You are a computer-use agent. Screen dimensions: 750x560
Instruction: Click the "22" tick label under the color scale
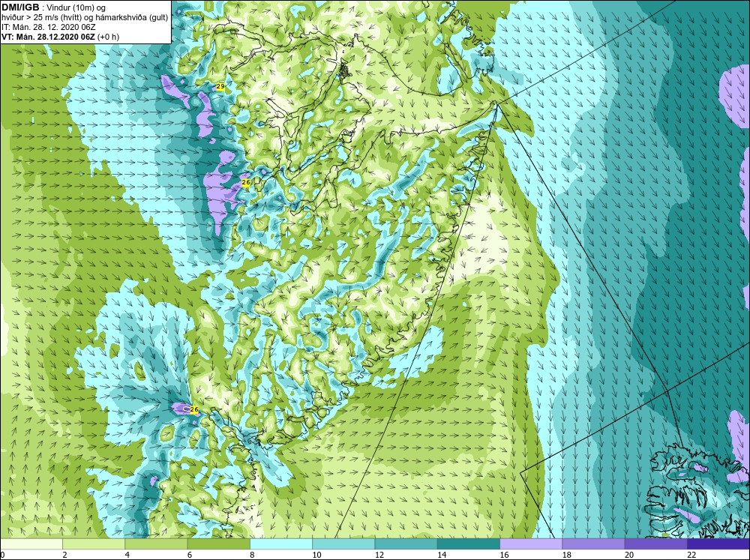coord(691,555)
